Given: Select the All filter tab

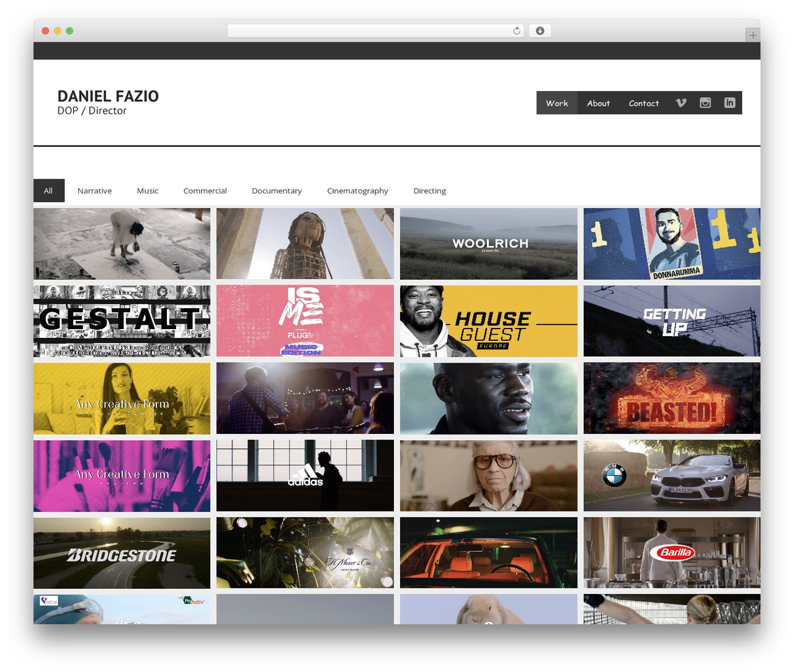Looking at the screenshot, I should pos(48,191).
